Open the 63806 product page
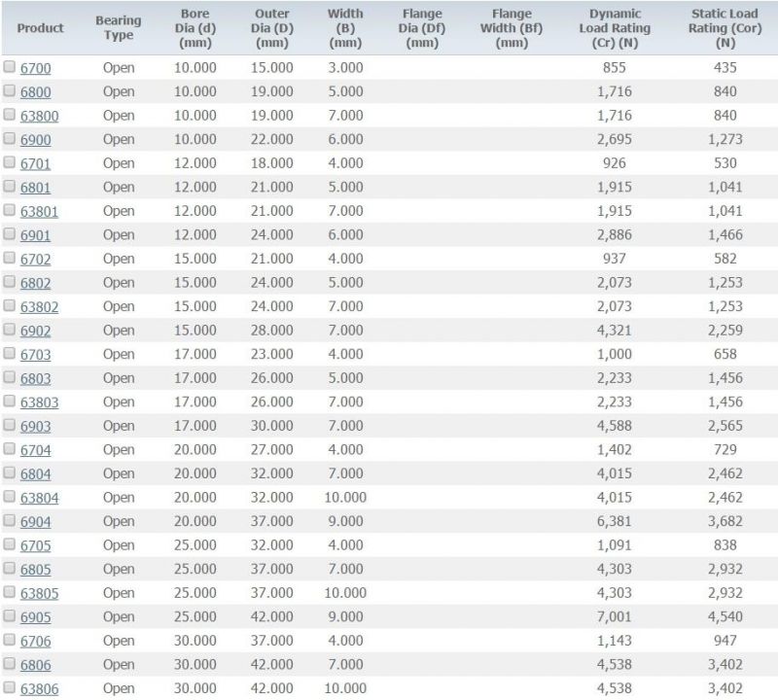778x700 pixels. click(39, 688)
